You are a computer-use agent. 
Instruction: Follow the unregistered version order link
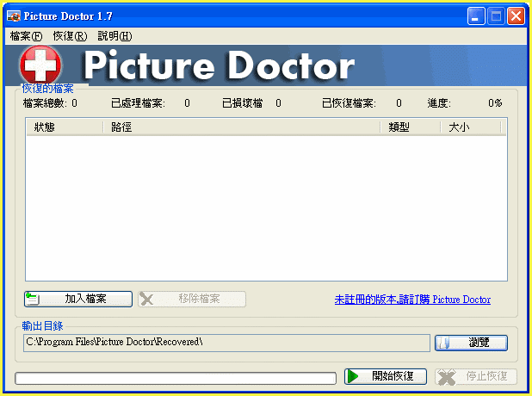click(412, 300)
